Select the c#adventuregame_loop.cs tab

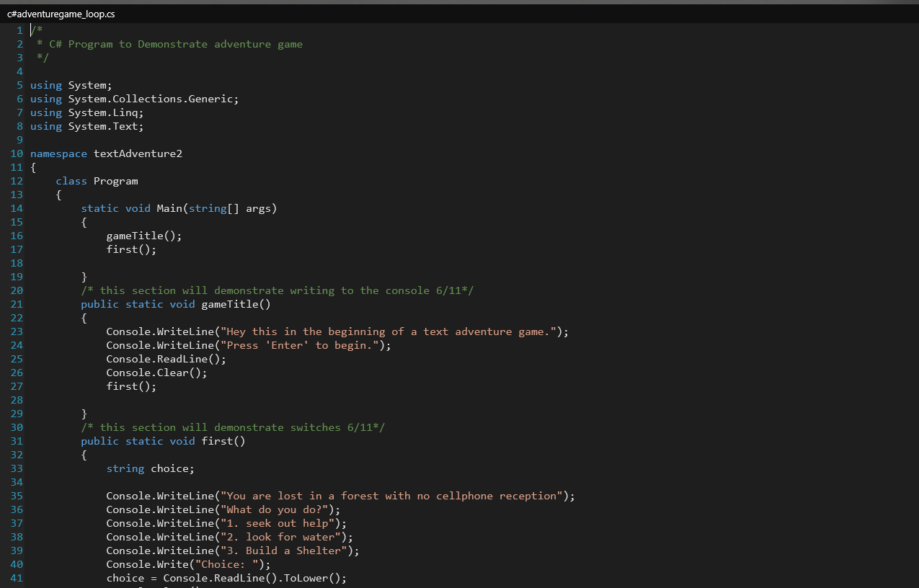click(x=61, y=13)
